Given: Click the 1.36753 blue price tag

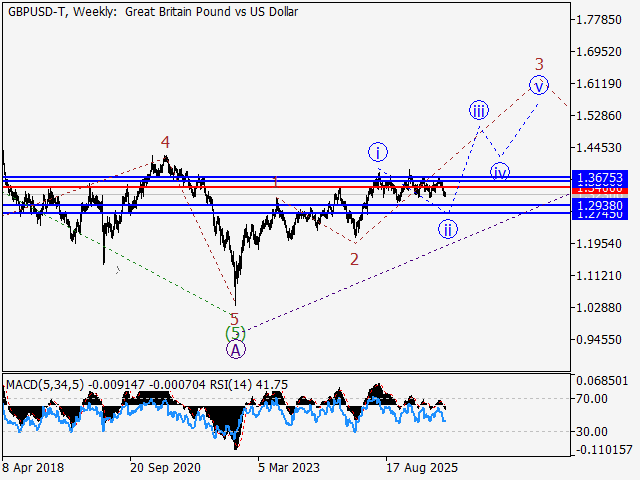Looking at the screenshot, I should [600, 178].
